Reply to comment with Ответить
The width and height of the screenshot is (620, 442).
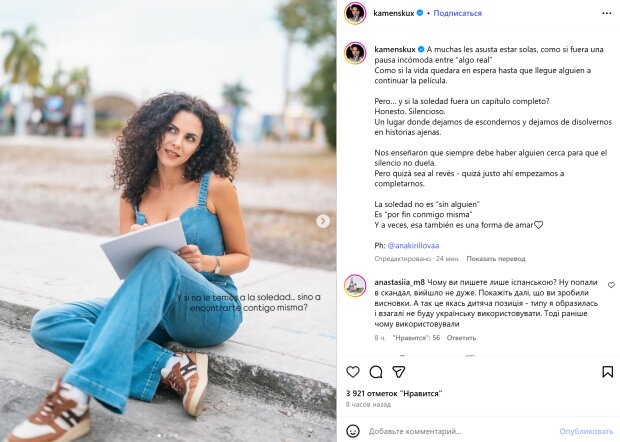pyautogui.click(x=461, y=338)
